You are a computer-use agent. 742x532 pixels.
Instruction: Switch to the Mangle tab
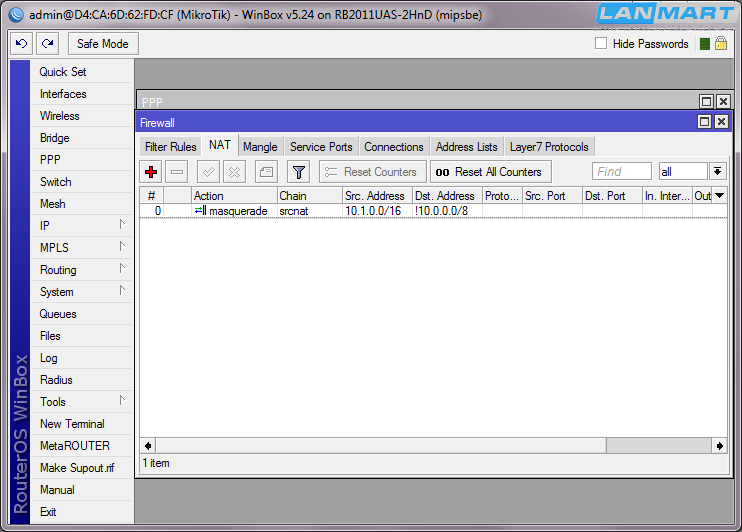coord(260,147)
